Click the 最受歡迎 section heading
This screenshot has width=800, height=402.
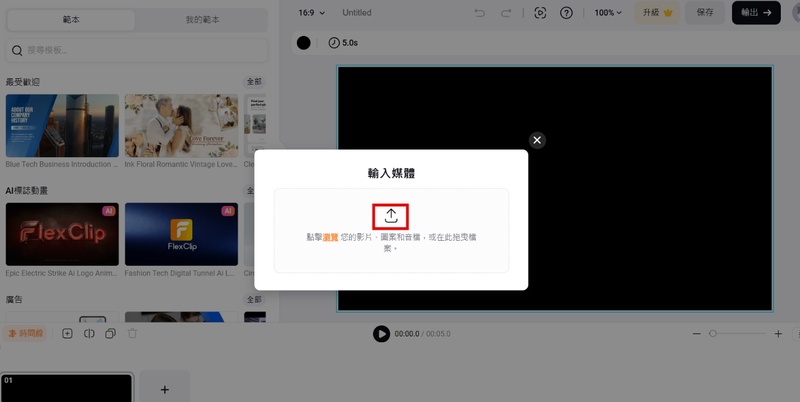pos(22,82)
